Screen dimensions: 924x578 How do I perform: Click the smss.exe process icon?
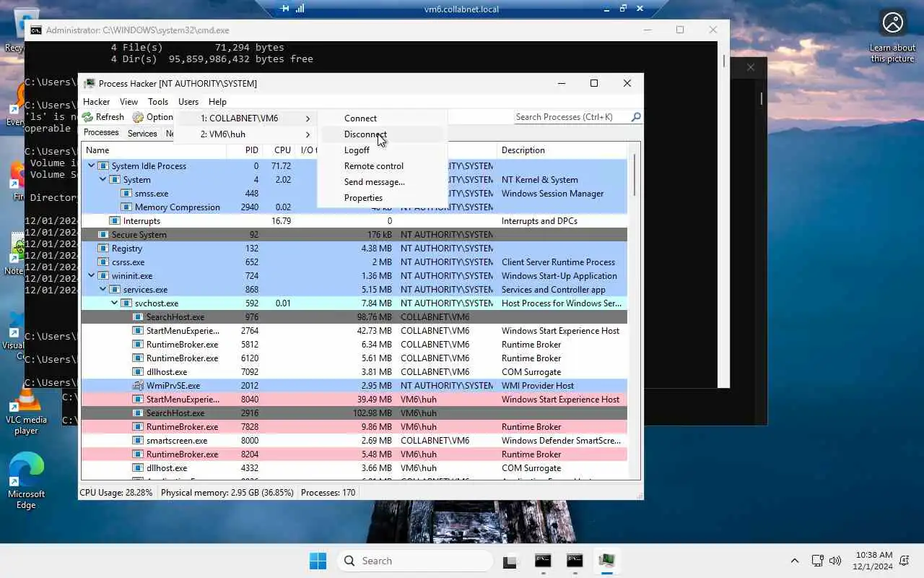126,194
